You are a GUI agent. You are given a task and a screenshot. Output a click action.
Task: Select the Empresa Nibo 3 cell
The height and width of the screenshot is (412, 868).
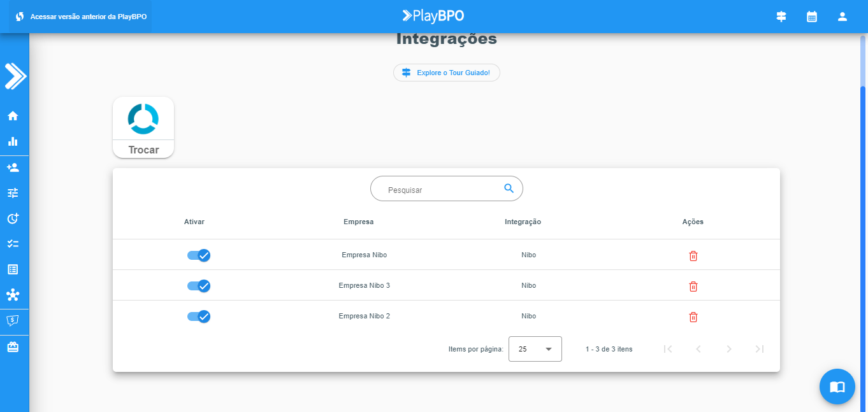(365, 285)
